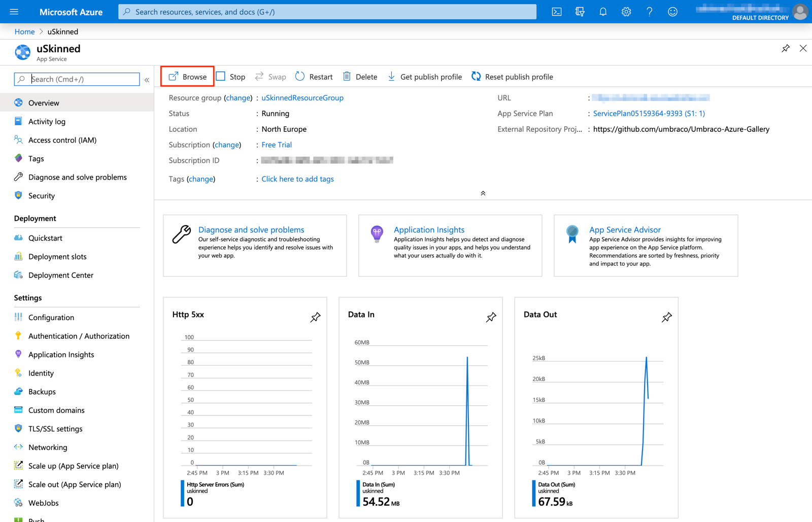Open Directory and subscription filter icon

(x=580, y=12)
